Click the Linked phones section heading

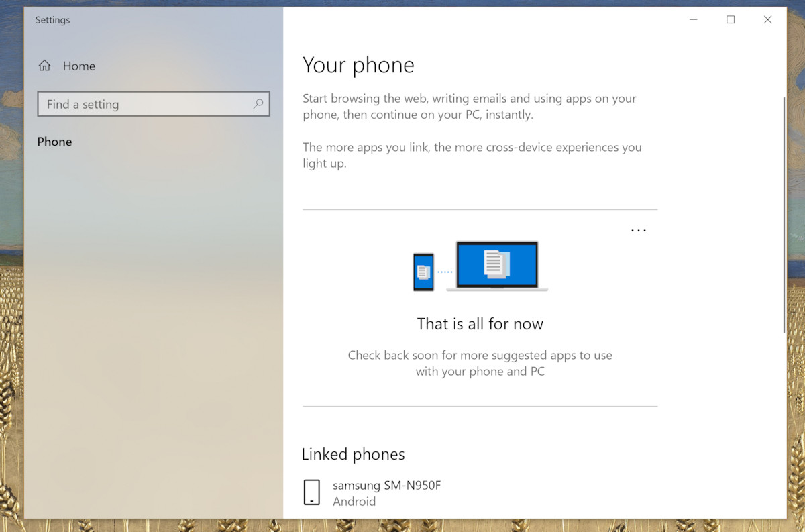click(x=353, y=454)
